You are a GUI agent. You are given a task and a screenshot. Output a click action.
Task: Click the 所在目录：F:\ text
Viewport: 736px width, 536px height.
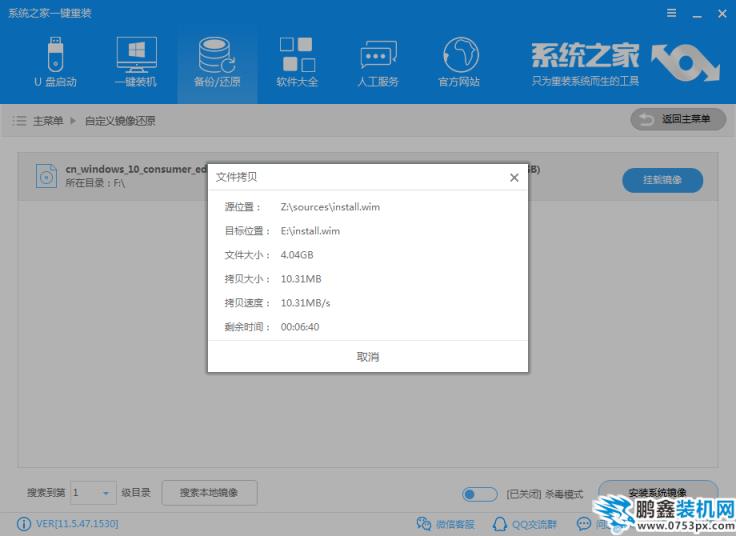(95, 183)
